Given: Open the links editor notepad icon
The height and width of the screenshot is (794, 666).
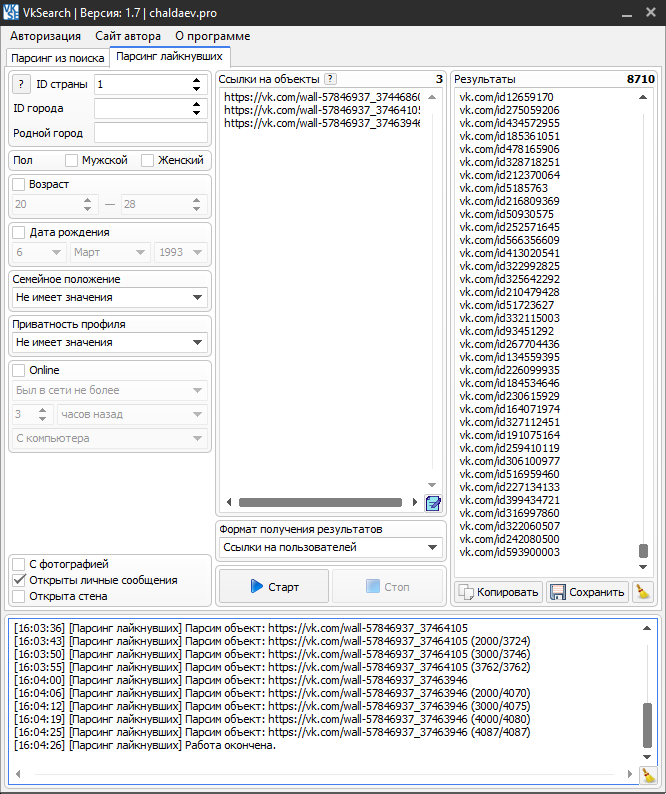Looking at the screenshot, I should click(x=433, y=503).
